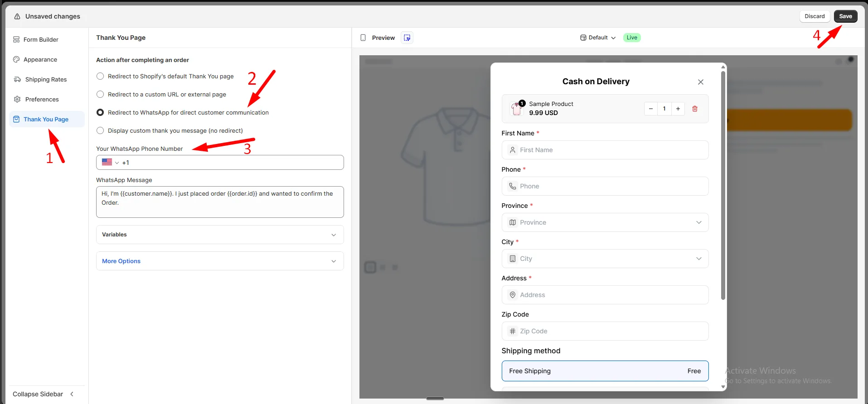Click the Cash on Delivery heading text
The image size is (868, 404).
(596, 82)
